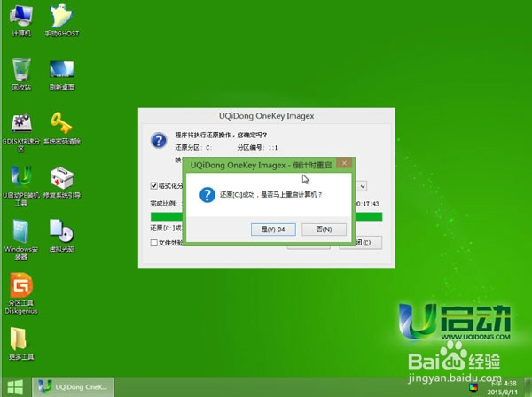Open U启动PE装机工具 desktop icon
The image size is (532, 397).
[21, 186]
